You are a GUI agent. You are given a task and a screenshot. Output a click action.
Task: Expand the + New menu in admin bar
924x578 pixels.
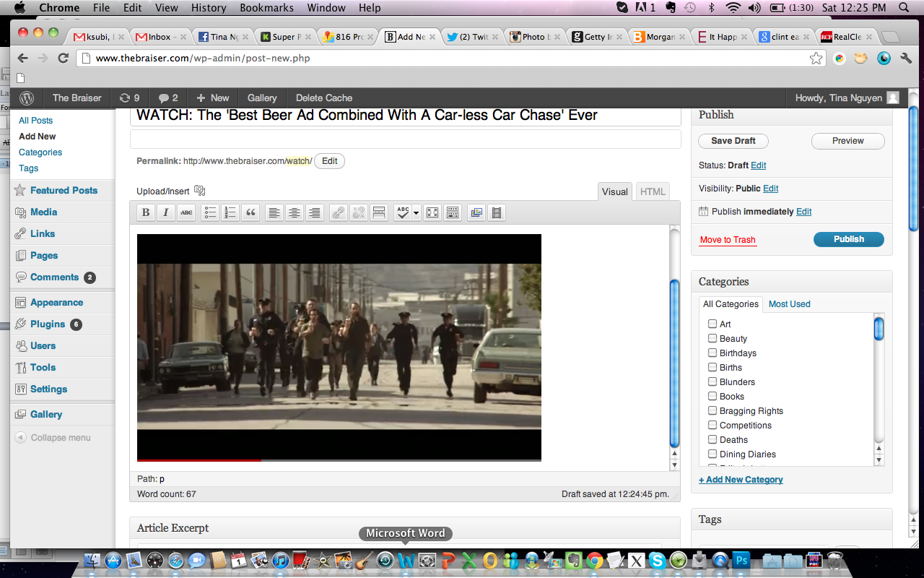coord(213,98)
